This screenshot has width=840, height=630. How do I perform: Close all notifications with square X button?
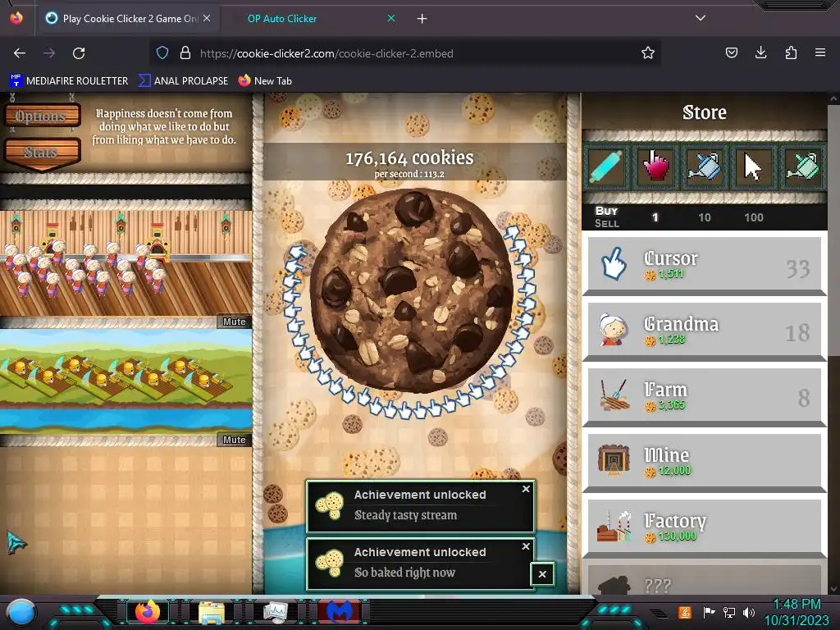[x=542, y=573]
